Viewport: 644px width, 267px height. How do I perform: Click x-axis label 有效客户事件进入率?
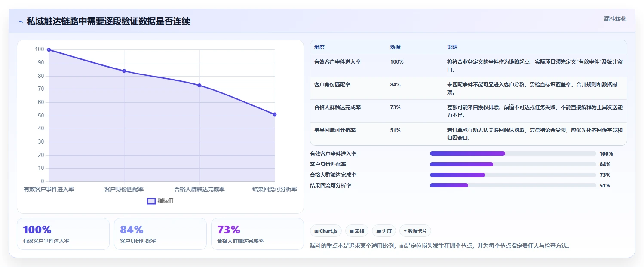pos(49,189)
